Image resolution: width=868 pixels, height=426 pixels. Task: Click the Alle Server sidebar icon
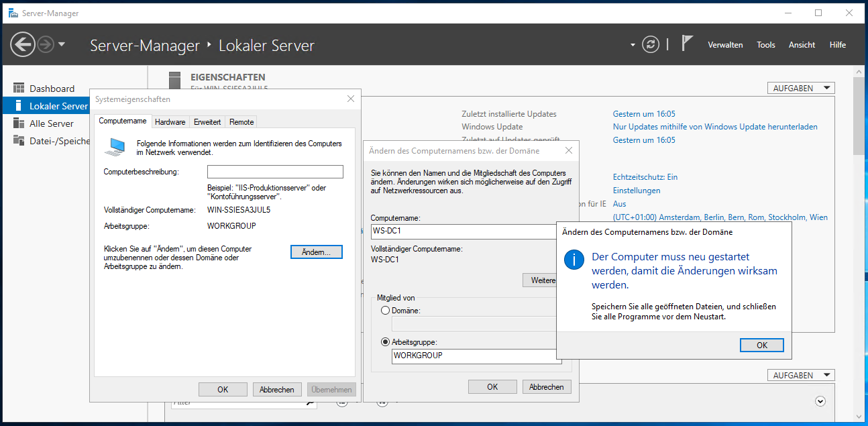tap(19, 123)
